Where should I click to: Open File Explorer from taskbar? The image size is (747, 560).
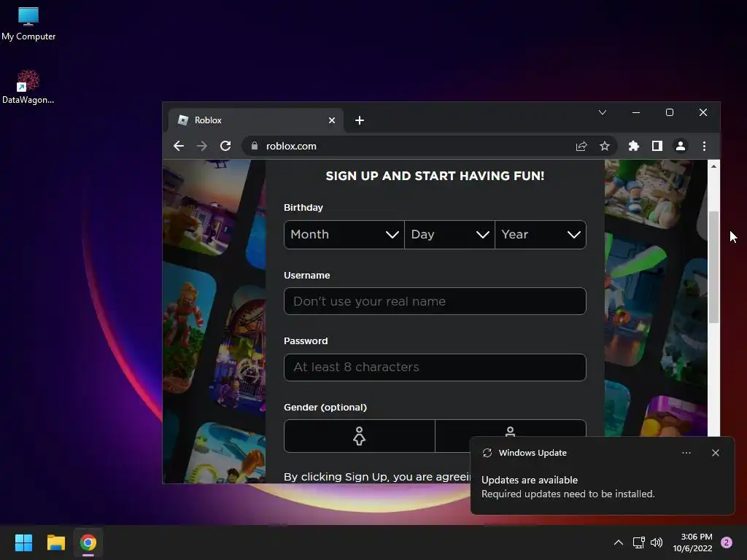click(x=55, y=542)
